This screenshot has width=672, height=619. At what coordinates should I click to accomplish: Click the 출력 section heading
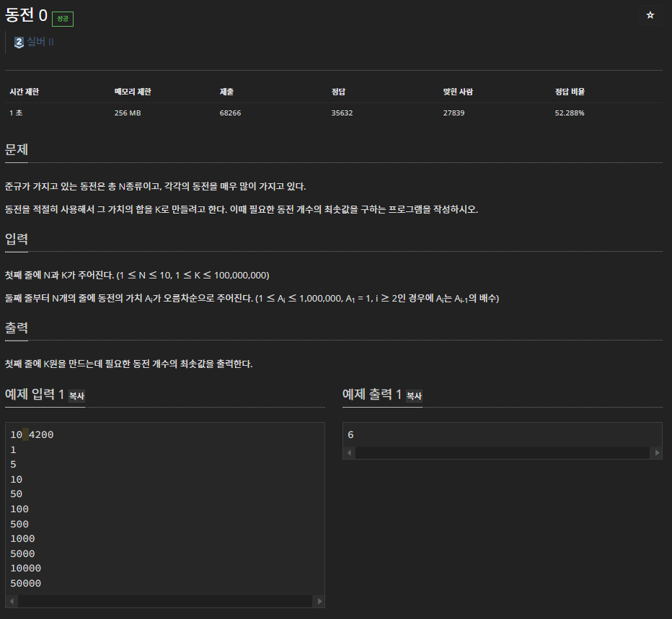pos(16,328)
